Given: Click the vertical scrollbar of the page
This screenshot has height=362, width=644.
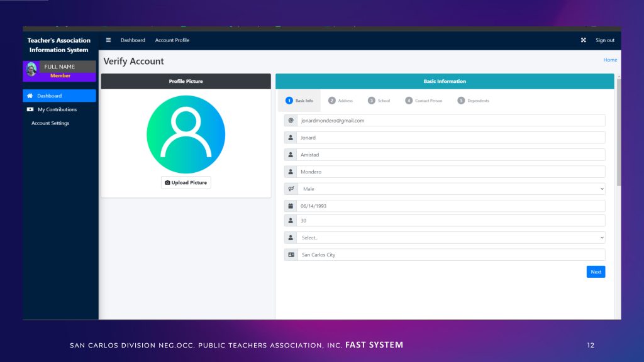Looking at the screenshot, I should pos(619,131).
